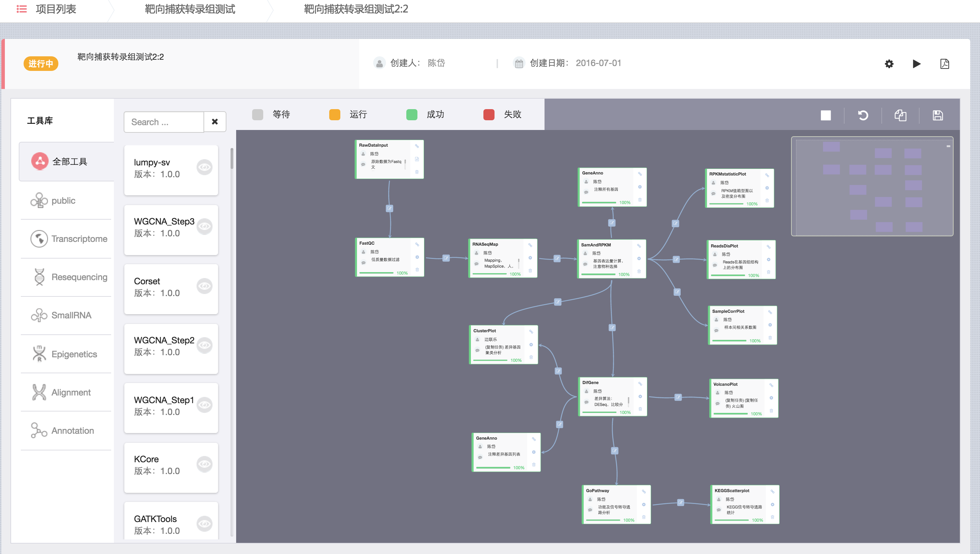Toggle eye icon on KCore tool
The image size is (980, 554).
point(204,464)
